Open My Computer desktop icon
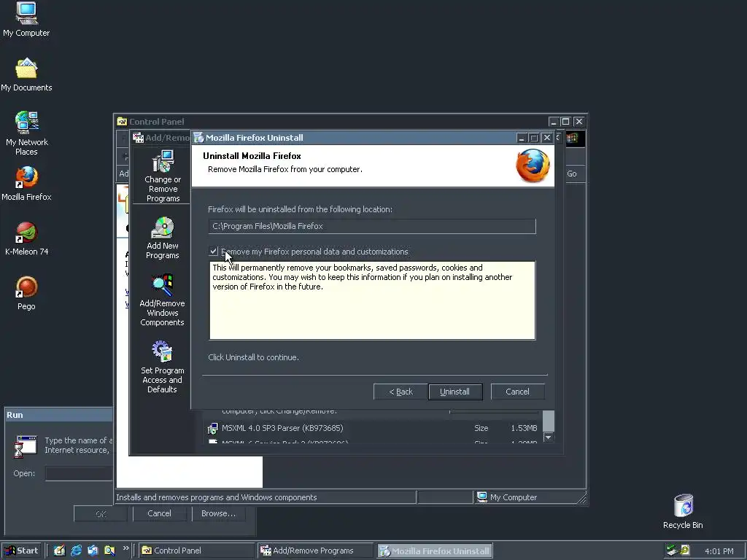The height and width of the screenshot is (560, 747). pyautogui.click(x=26, y=20)
